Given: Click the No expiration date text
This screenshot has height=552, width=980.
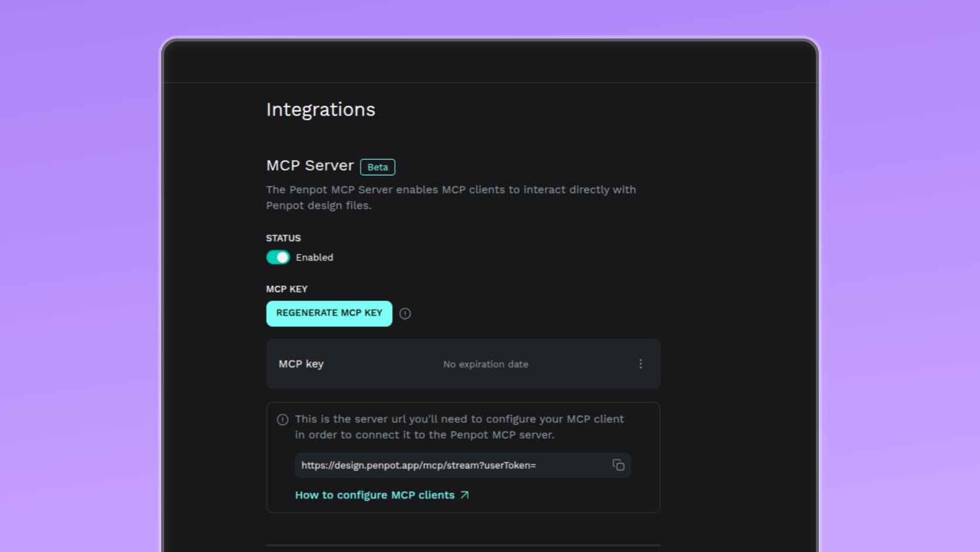Looking at the screenshot, I should (485, 364).
